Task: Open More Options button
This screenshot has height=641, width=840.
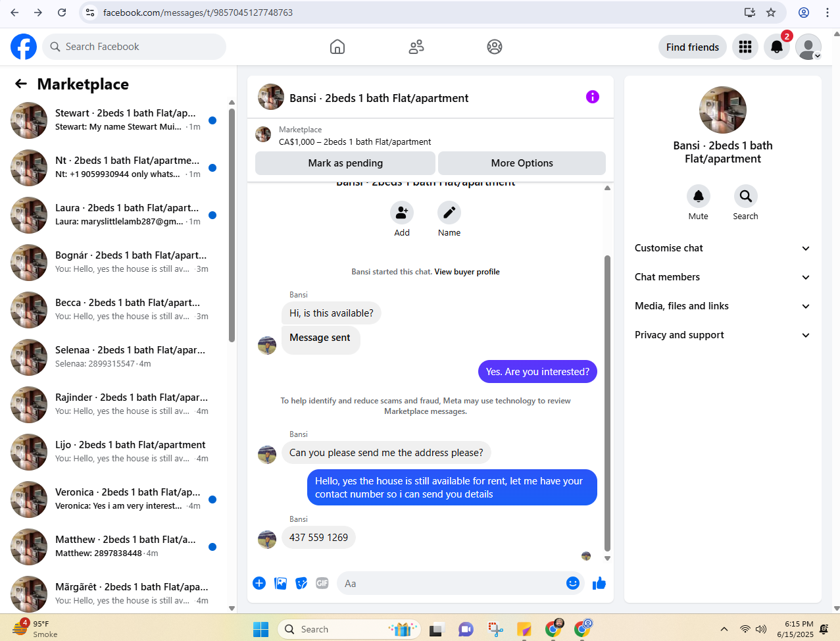Action: pos(522,163)
